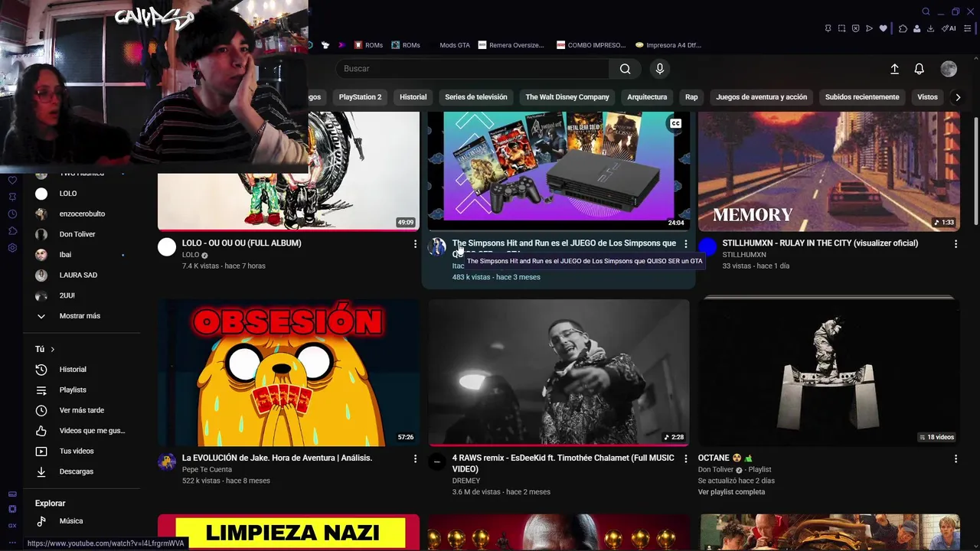Viewport: 980px width, 551px height.
Task: Select the PlayStation 2 filter chip
Action: (360, 97)
